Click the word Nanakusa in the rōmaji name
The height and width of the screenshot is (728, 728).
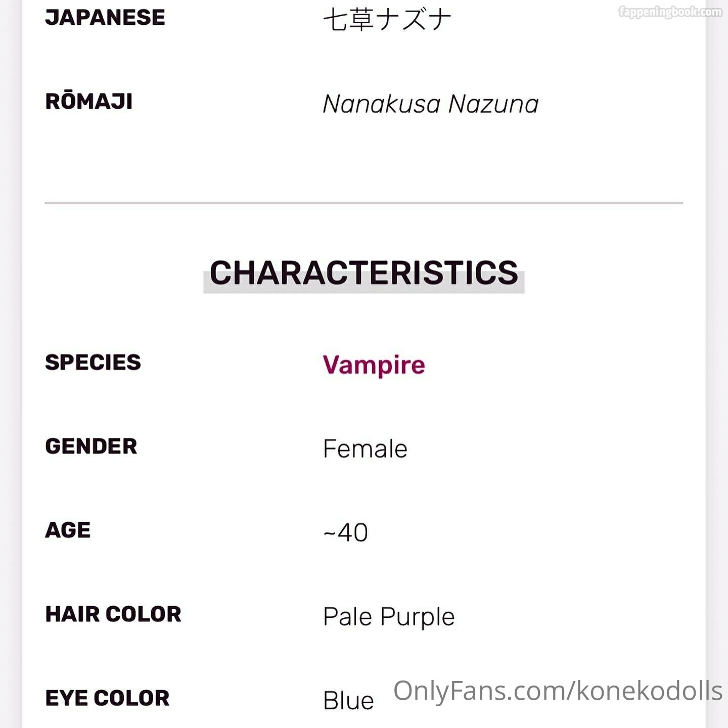(382, 104)
